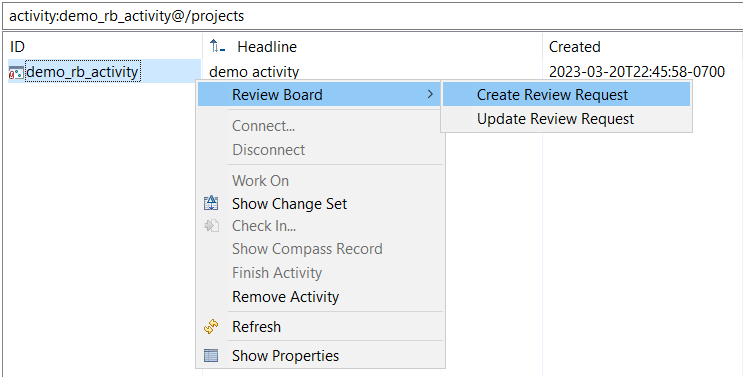Click the Refresh arrows icon

click(211, 327)
